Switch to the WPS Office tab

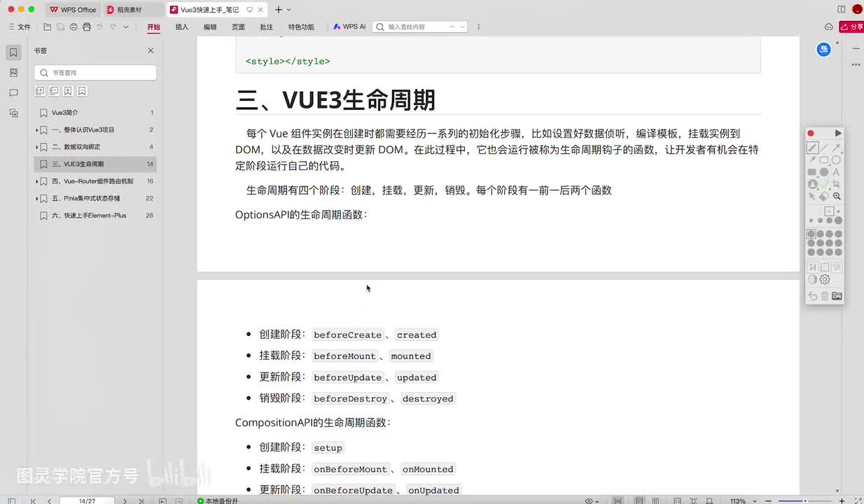point(73,10)
